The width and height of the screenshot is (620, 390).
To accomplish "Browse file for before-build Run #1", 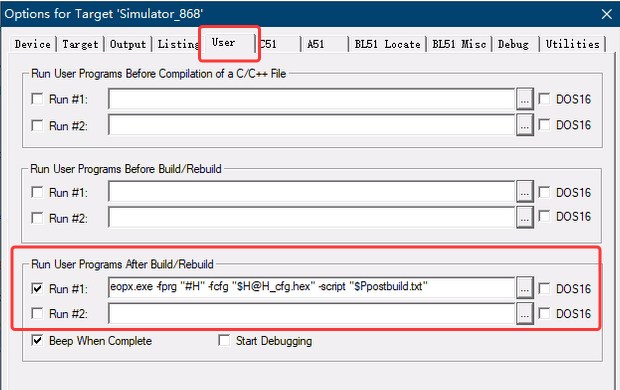I will pos(525,192).
